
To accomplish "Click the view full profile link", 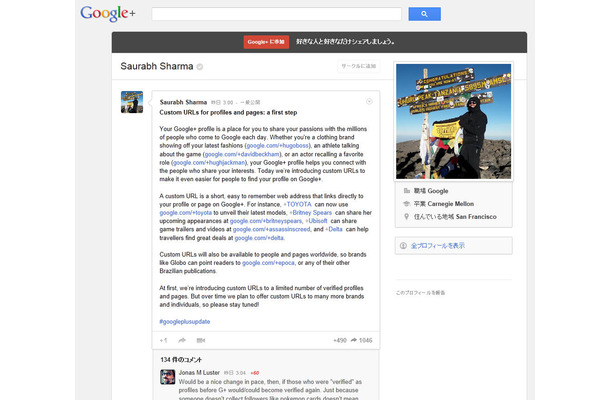I will (438, 246).
